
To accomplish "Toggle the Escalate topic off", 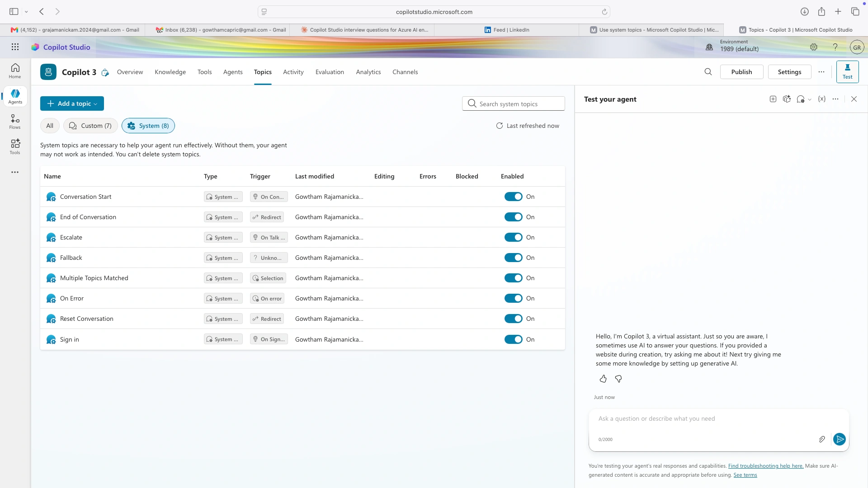I will click(514, 237).
